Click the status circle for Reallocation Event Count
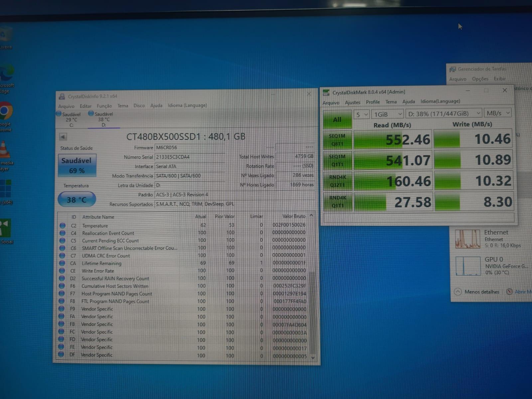Image resolution: width=532 pixels, height=399 pixels. tap(62, 233)
